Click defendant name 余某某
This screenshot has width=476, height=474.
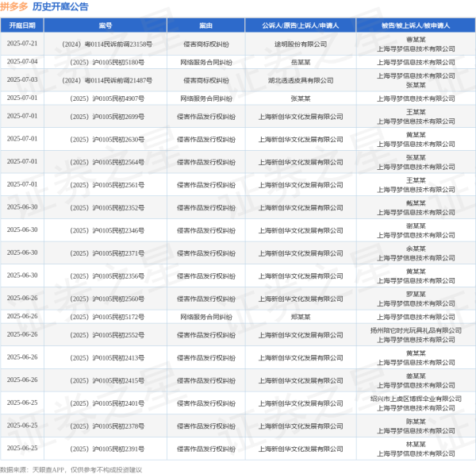(x=416, y=249)
